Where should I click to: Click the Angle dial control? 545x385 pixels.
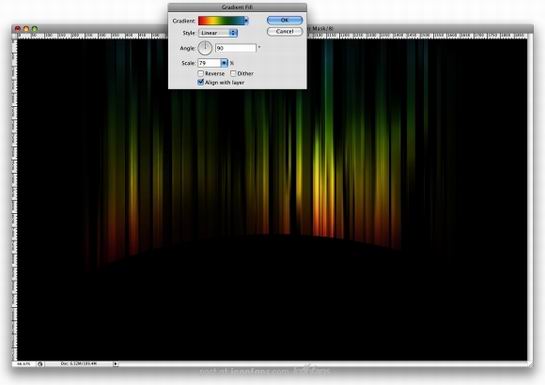point(205,48)
